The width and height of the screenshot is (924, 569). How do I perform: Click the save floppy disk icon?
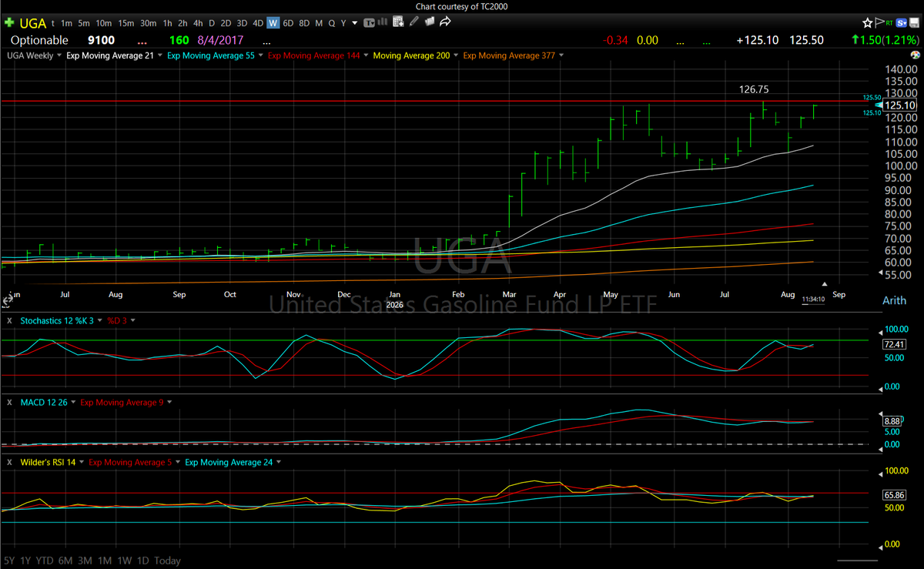915,23
